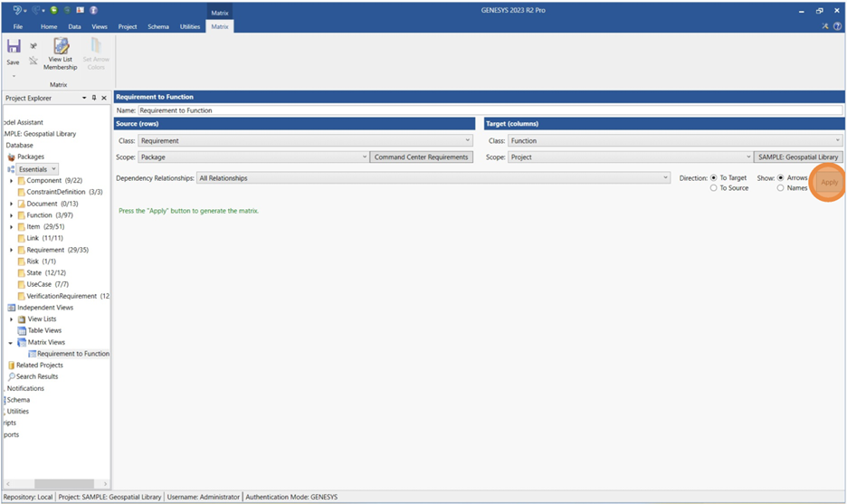Expand the Component folder in the tree
Viewport: 847px width, 504px height.
(x=12, y=181)
